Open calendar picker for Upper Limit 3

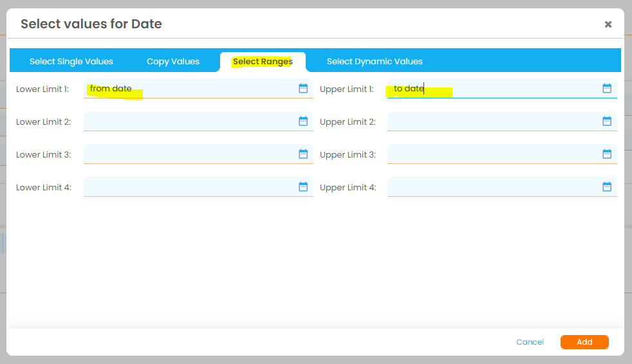(x=607, y=154)
